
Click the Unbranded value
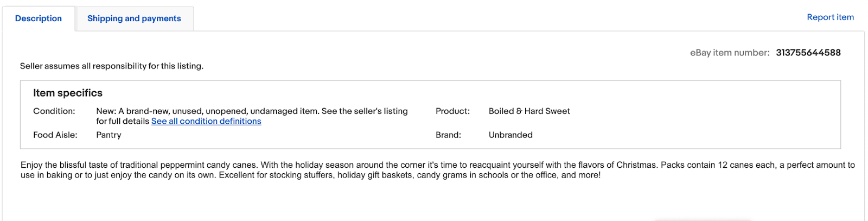510,135
